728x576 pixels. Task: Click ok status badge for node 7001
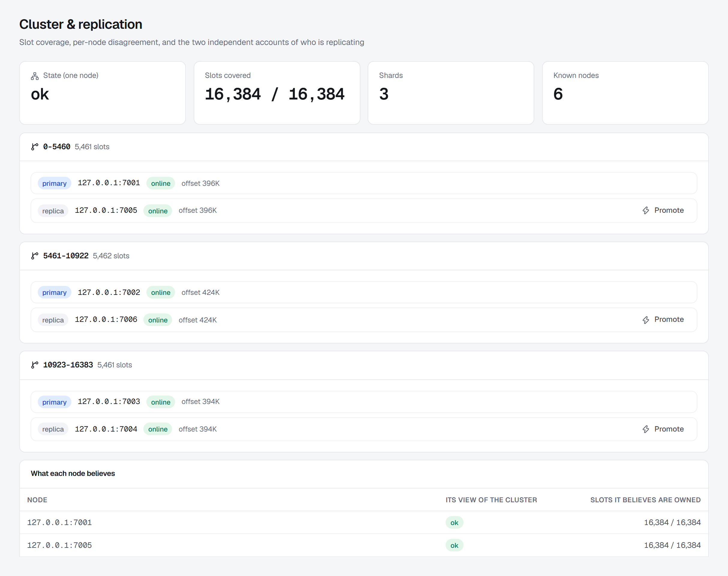tap(454, 522)
